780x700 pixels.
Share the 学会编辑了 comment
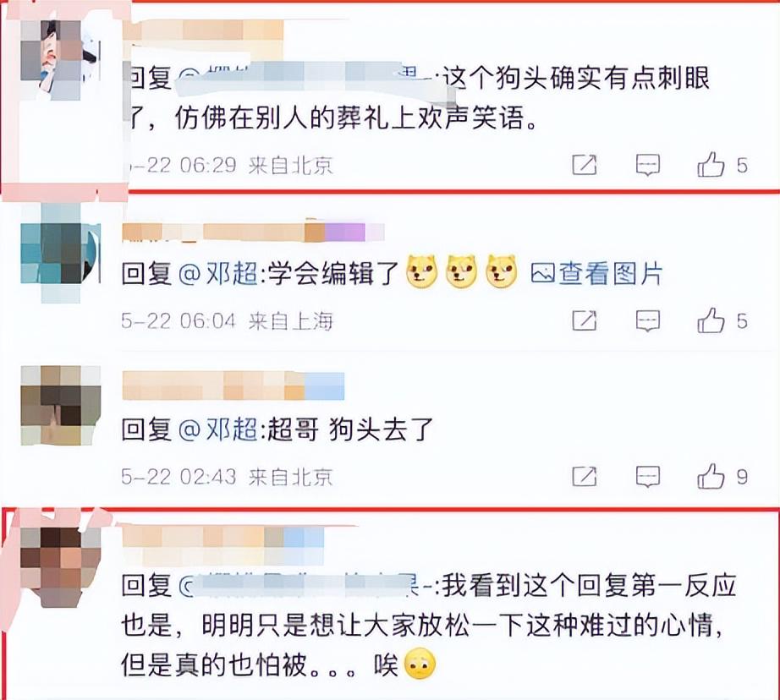[585, 320]
